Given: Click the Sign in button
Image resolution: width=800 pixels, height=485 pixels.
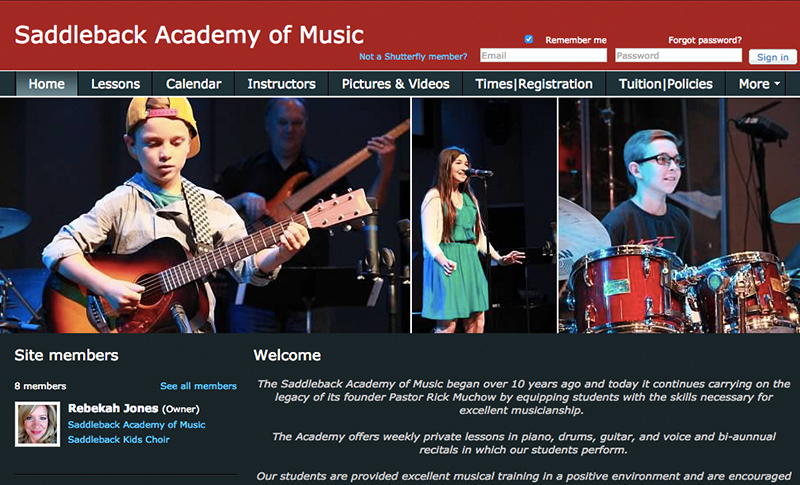Looking at the screenshot, I should tap(772, 57).
